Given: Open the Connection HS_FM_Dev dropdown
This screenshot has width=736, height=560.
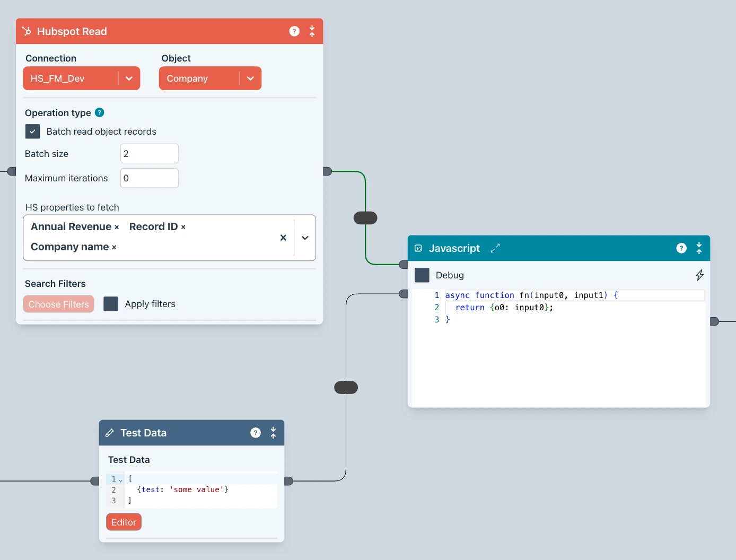Looking at the screenshot, I should pos(129,78).
